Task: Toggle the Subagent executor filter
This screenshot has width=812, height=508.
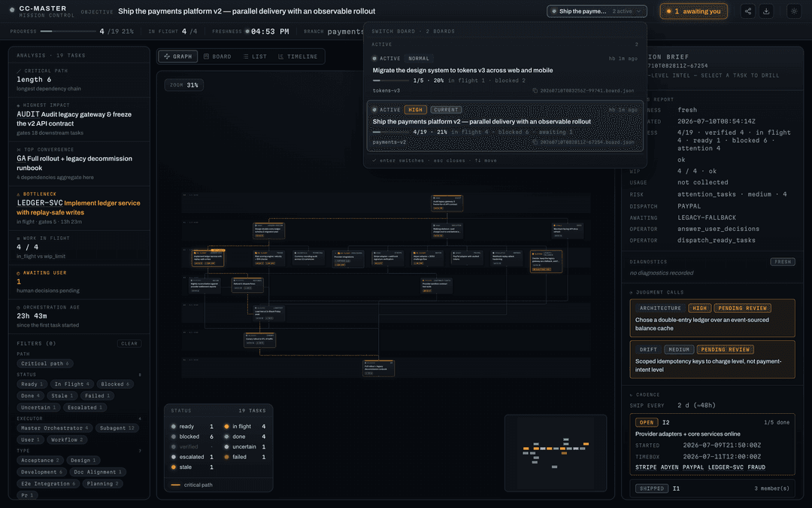Action: coord(117,428)
